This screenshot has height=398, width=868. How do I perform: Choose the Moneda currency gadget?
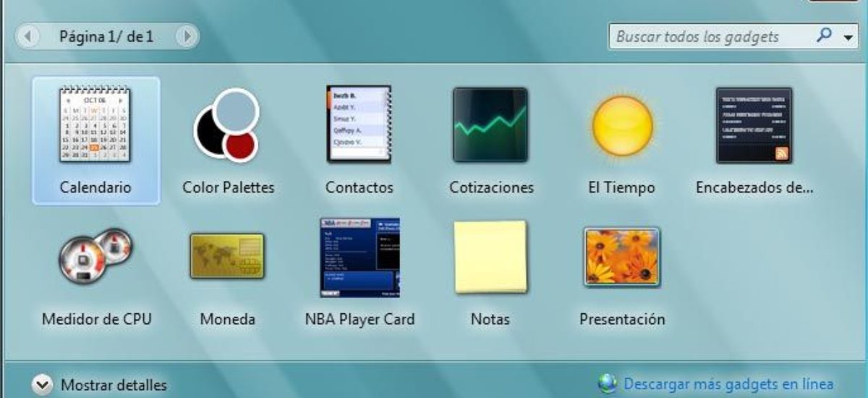coord(227,257)
